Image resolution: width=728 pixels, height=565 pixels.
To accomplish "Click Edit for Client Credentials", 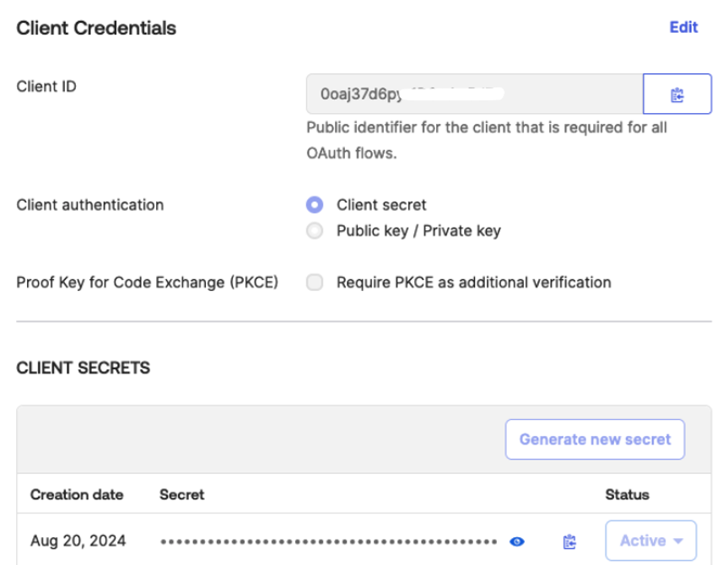I will click(x=683, y=27).
